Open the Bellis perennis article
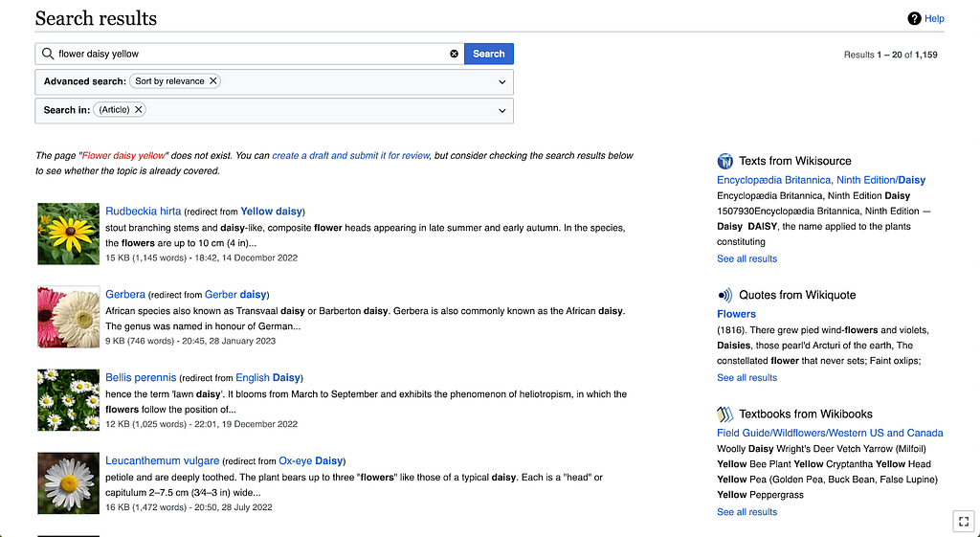 coord(141,377)
